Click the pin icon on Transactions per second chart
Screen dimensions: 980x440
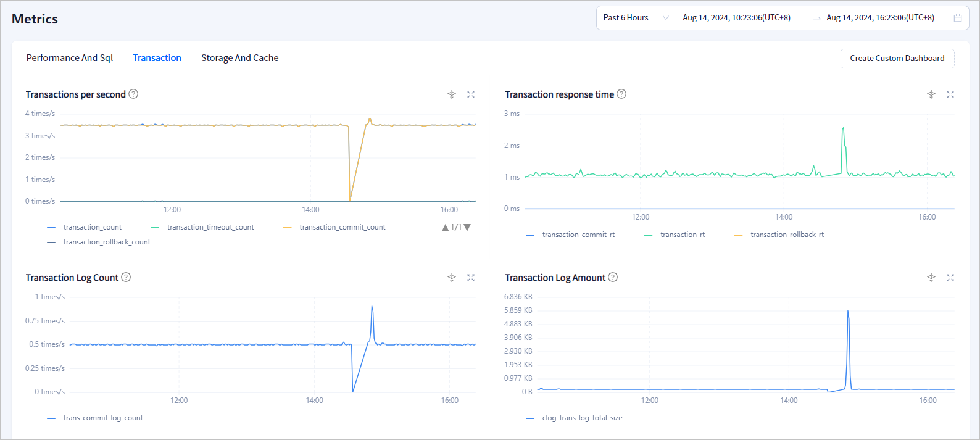[452, 94]
